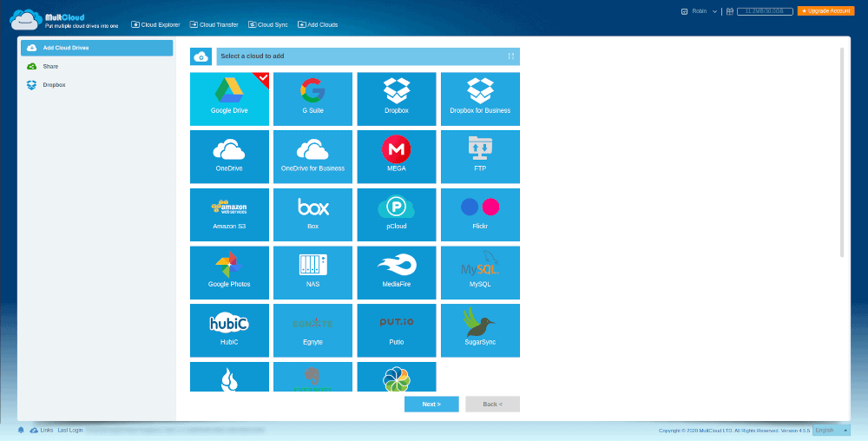Pick the pCloud tile

[x=397, y=214]
